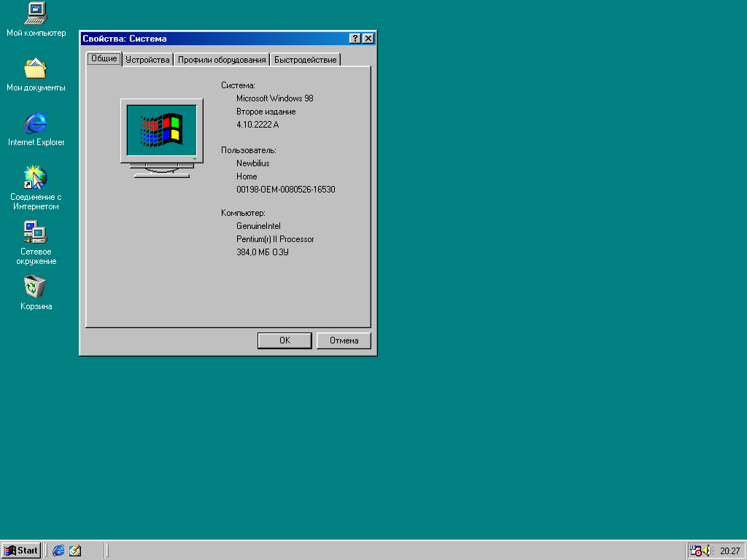
Task: Click the speaker volume tray icon
Action: click(x=707, y=551)
